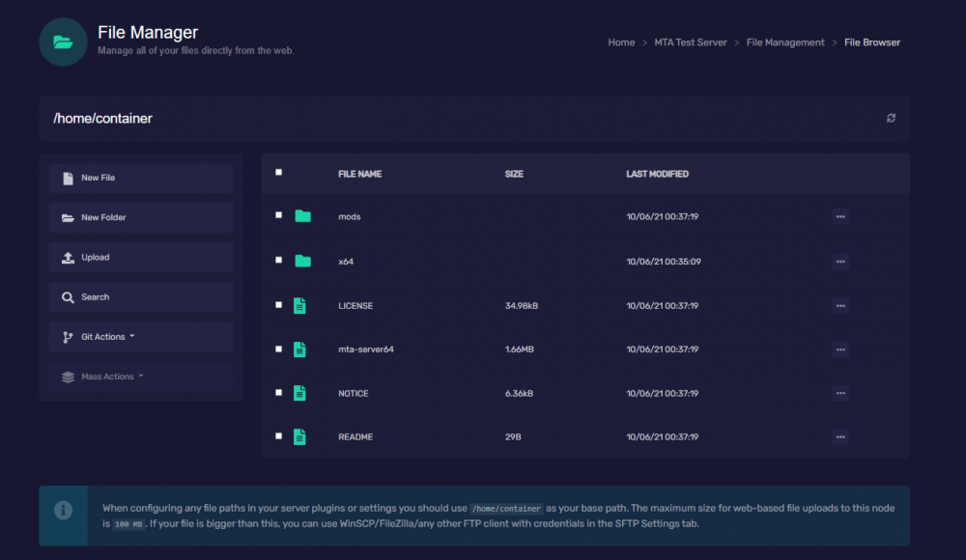Go to Home in the breadcrumb

621,42
